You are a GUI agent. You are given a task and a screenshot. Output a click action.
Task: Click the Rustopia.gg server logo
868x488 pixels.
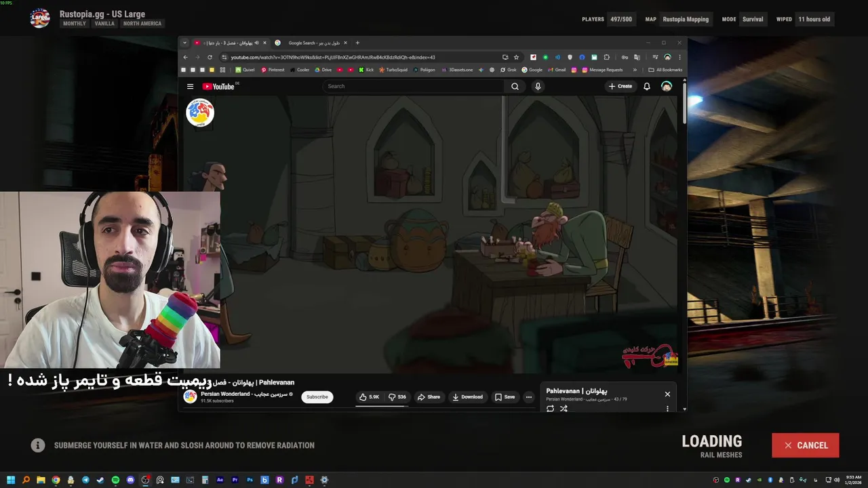point(40,18)
